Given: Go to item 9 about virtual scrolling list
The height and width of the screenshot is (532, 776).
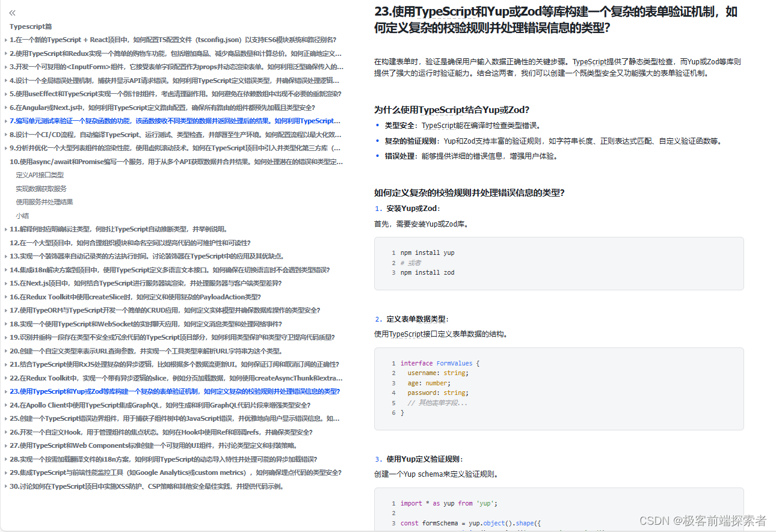Looking at the screenshot, I should coord(176,148).
